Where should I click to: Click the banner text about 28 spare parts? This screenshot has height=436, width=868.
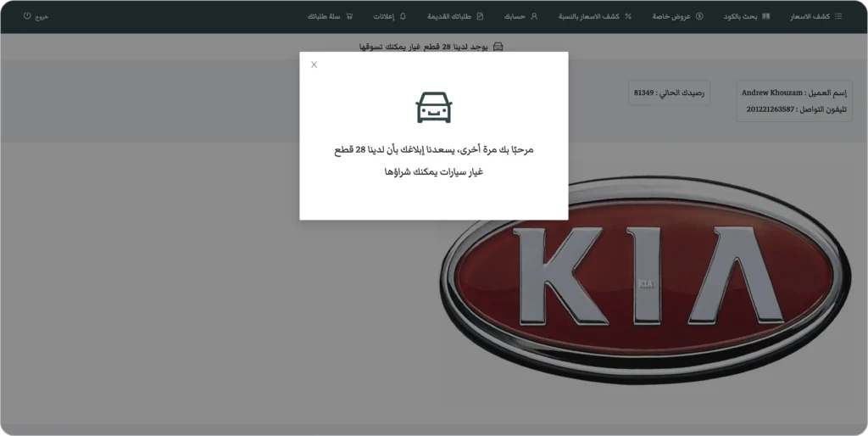coord(424,46)
